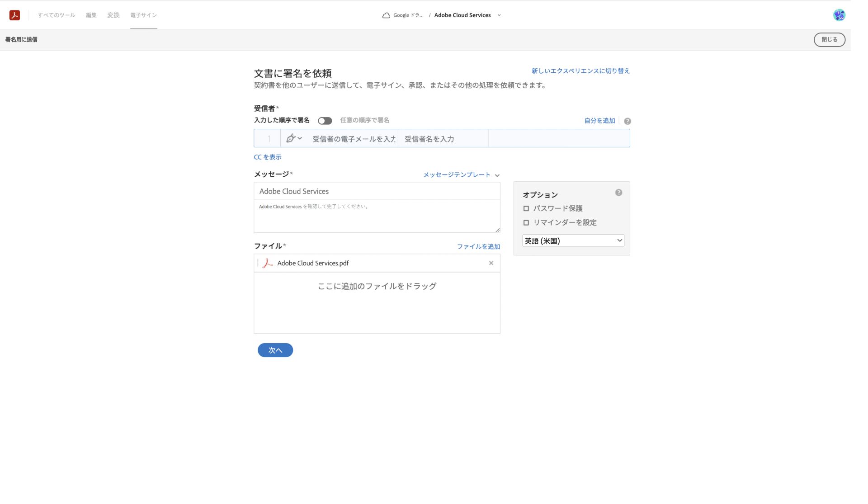Click the ファイルを追加 link
Viewport: 868px width, 504px height.
[x=478, y=246]
